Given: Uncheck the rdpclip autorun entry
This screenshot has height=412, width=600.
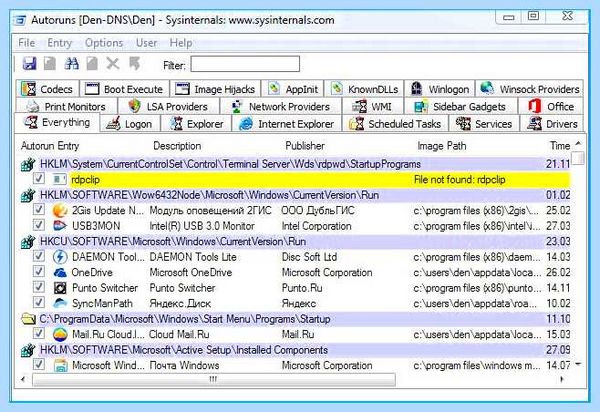Looking at the screenshot, I should point(39,178).
